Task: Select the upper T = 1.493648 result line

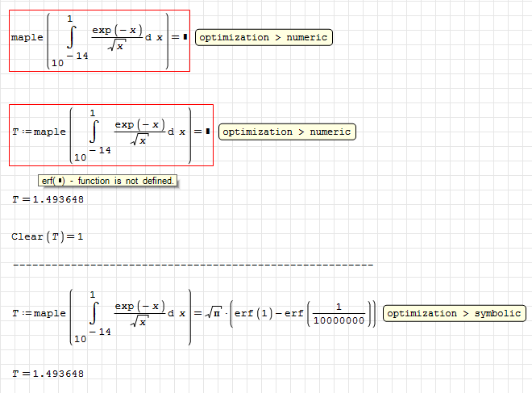Action: pyautogui.click(x=48, y=199)
